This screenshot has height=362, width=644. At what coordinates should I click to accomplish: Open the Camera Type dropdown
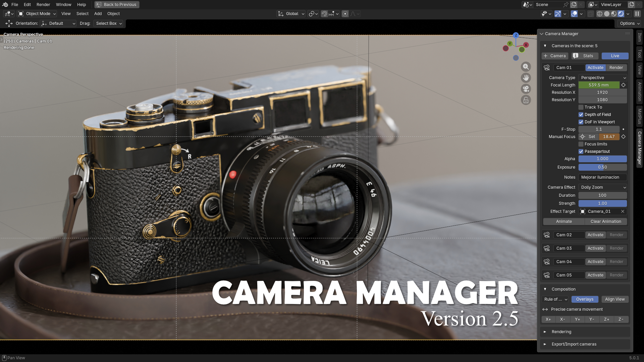pyautogui.click(x=603, y=78)
